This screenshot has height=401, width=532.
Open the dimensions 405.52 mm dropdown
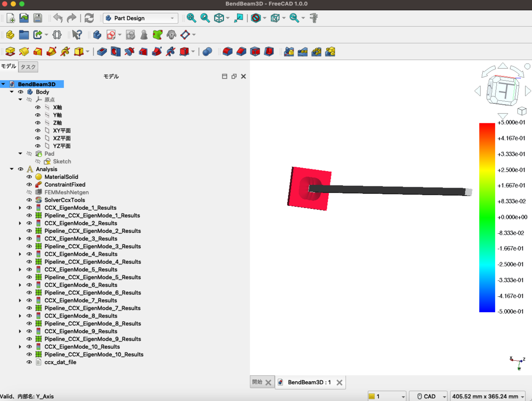coord(488,396)
